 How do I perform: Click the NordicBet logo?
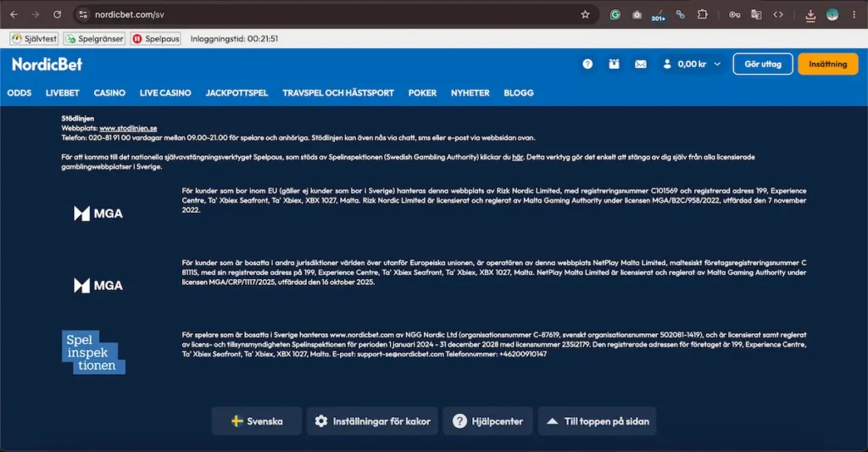[x=47, y=64]
